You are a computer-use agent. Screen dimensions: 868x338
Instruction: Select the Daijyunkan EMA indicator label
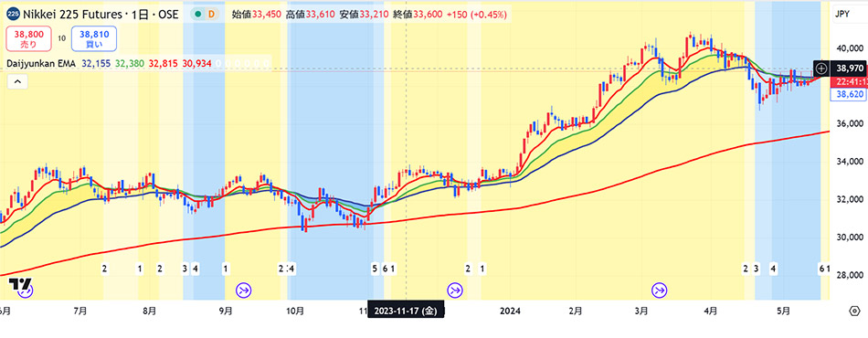(x=41, y=64)
